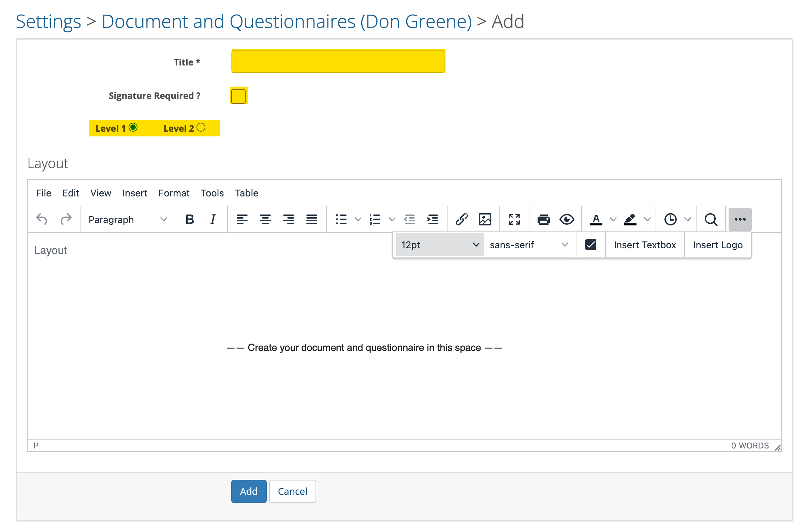Go back via the Settings breadcrumb link
The image size is (805, 532).
(48, 21)
